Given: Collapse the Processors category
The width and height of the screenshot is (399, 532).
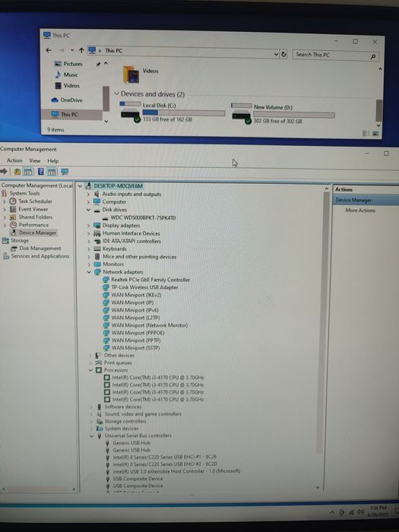Looking at the screenshot, I should (x=90, y=370).
